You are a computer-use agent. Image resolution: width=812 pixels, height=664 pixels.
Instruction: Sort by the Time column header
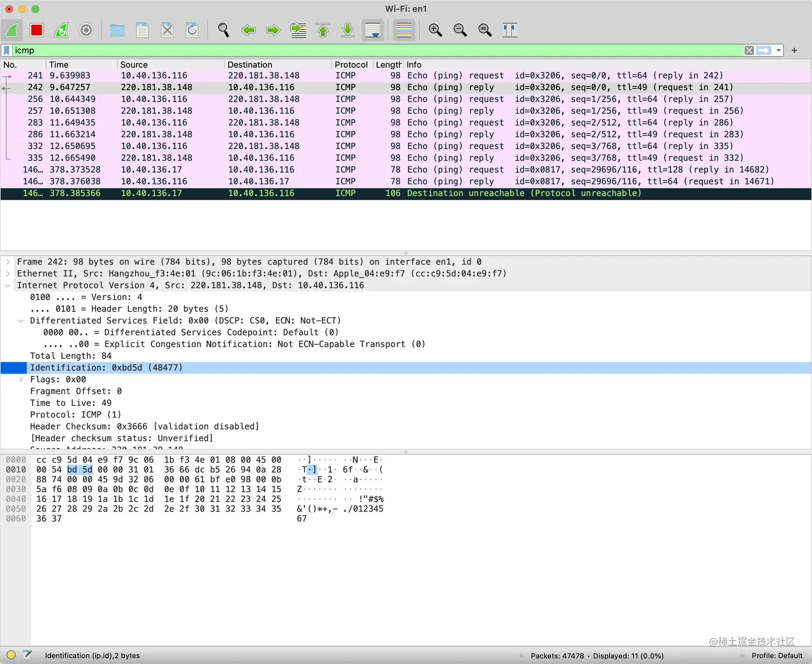pos(81,64)
